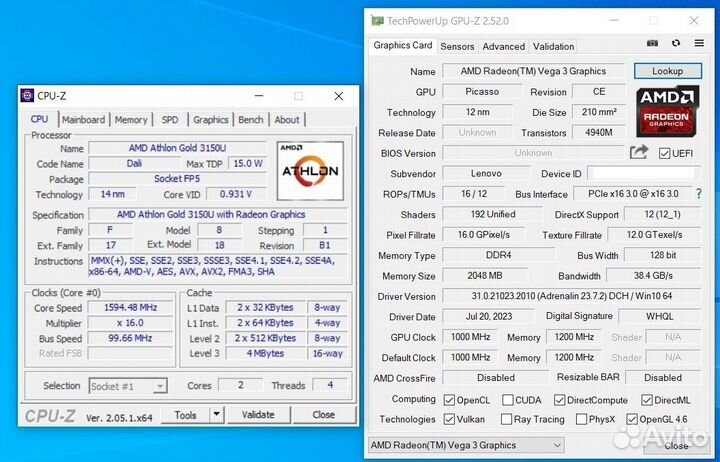Click the Memory Size 2048 MB field
The width and height of the screenshot is (720, 462).
485,276
